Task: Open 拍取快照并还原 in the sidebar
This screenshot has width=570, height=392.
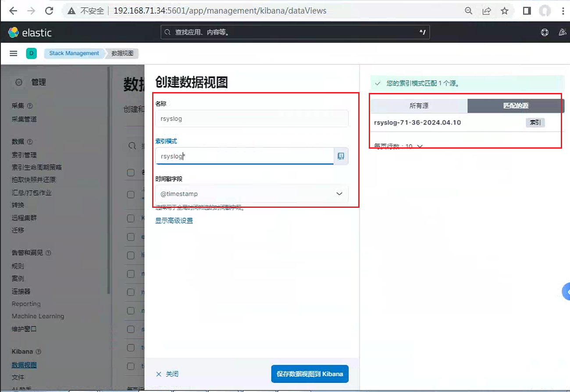Action: [x=34, y=179]
